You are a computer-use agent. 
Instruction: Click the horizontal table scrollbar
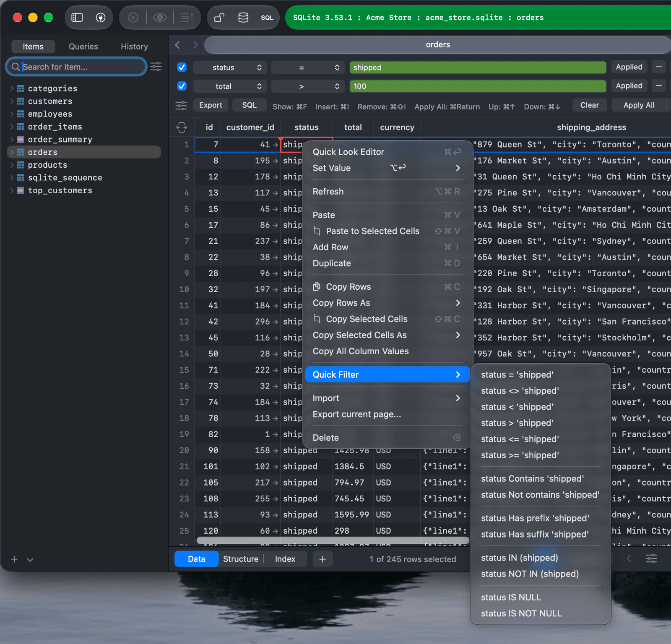click(x=332, y=540)
